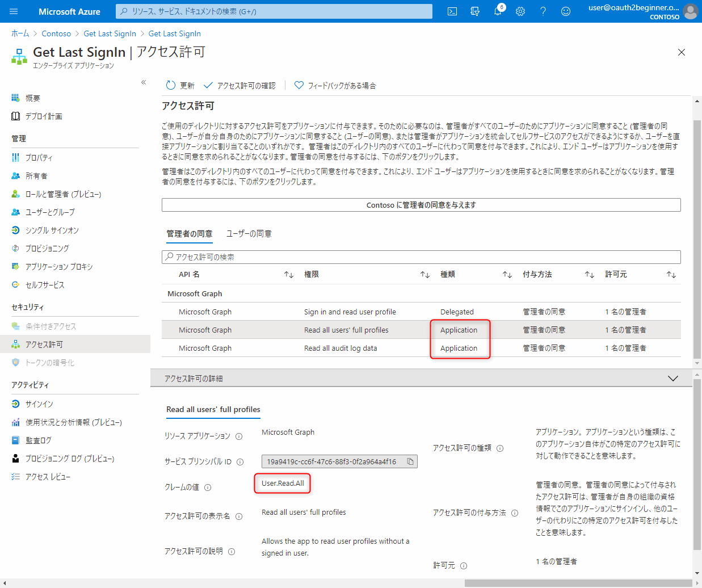Show info for アクセス許可の付与方法
Screen dimensions: 702x588
point(515,513)
